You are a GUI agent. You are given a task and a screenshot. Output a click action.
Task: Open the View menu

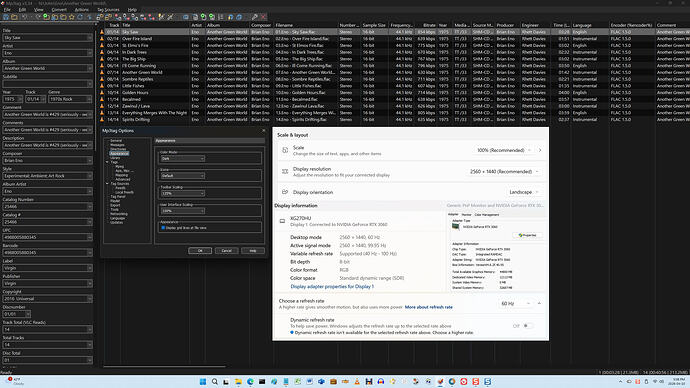click(39, 10)
